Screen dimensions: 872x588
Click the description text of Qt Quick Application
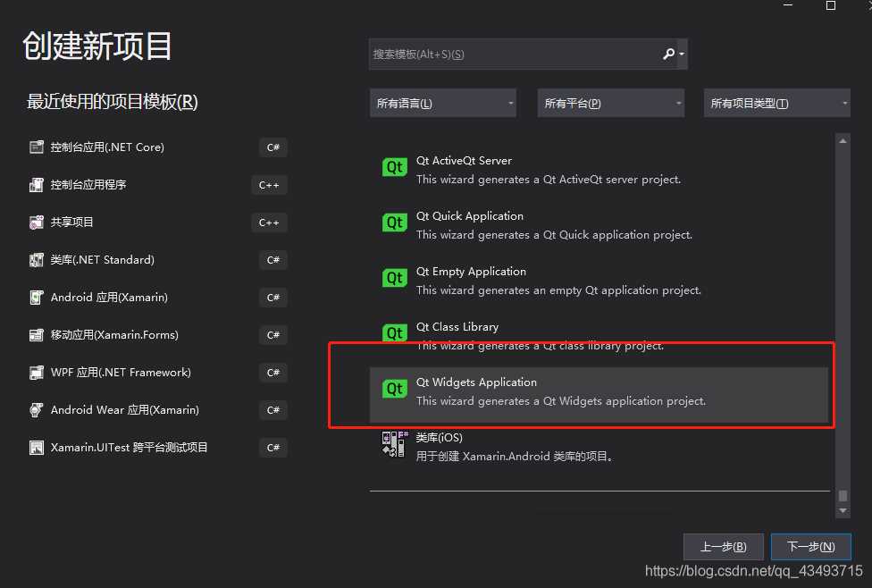pyautogui.click(x=554, y=235)
